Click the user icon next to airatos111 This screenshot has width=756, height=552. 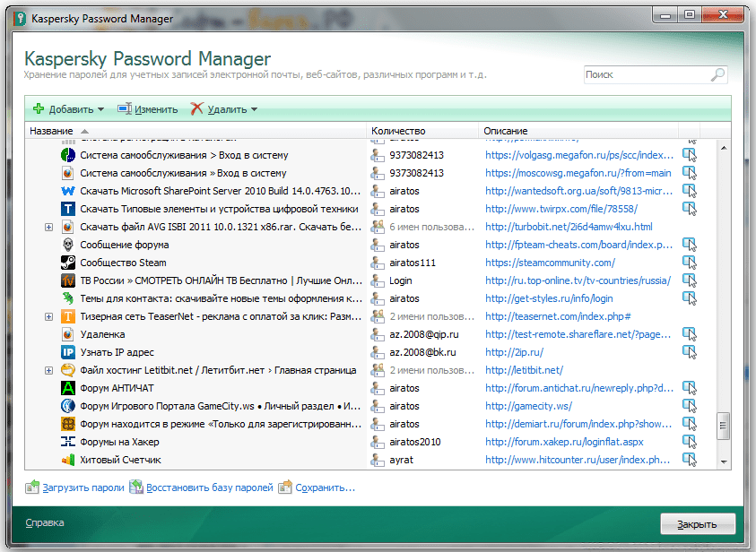[377, 263]
